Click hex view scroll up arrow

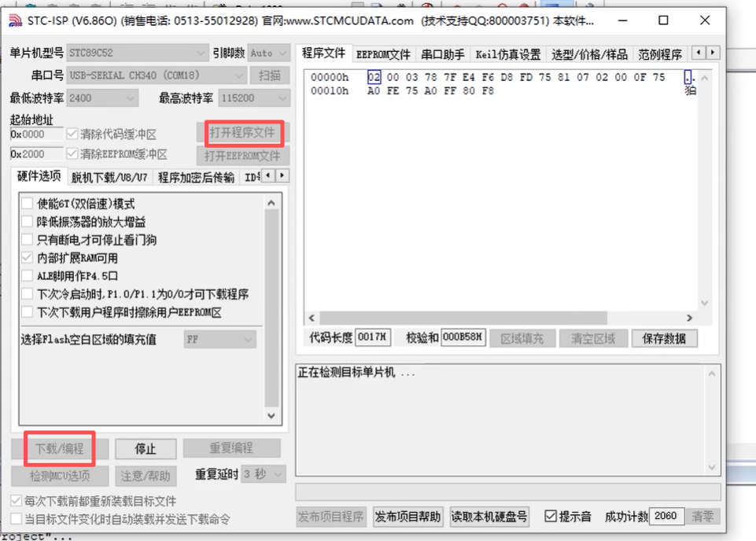pyautogui.click(x=704, y=78)
